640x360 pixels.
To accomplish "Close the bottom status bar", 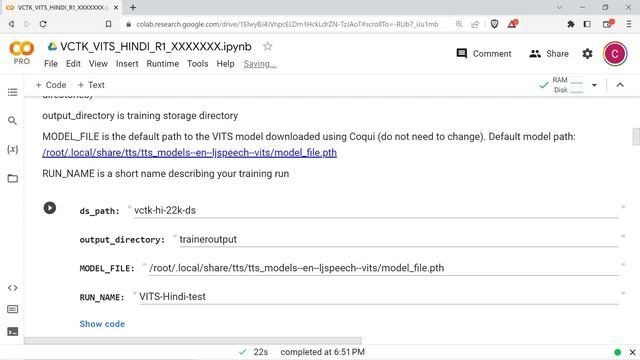I will click(x=632, y=352).
